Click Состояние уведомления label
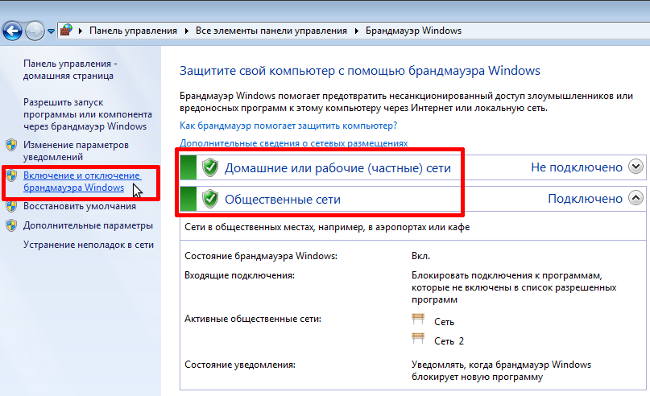This screenshot has height=396, width=650. tap(240, 365)
